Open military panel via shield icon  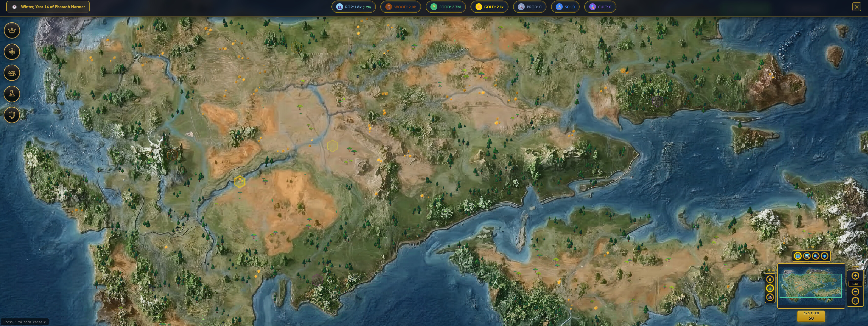pos(12,115)
